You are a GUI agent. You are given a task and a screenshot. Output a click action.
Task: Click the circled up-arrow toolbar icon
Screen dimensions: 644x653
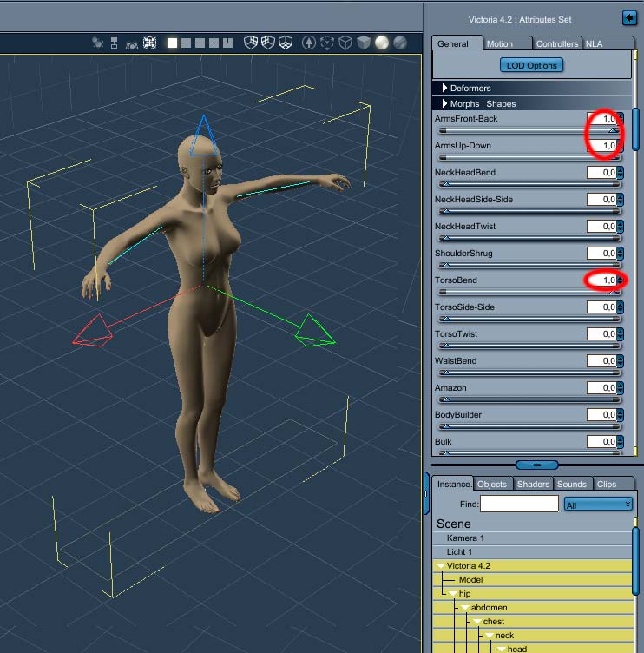tap(308, 43)
